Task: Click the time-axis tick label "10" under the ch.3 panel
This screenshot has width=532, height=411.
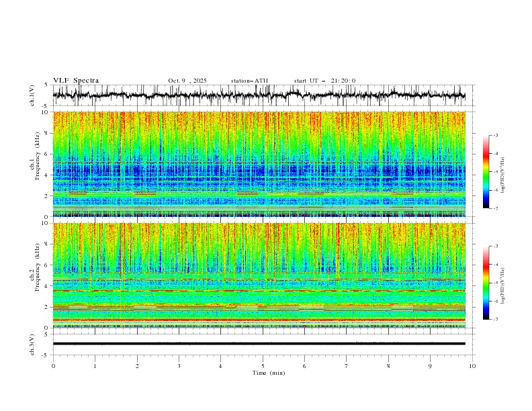Action: [472, 366]
